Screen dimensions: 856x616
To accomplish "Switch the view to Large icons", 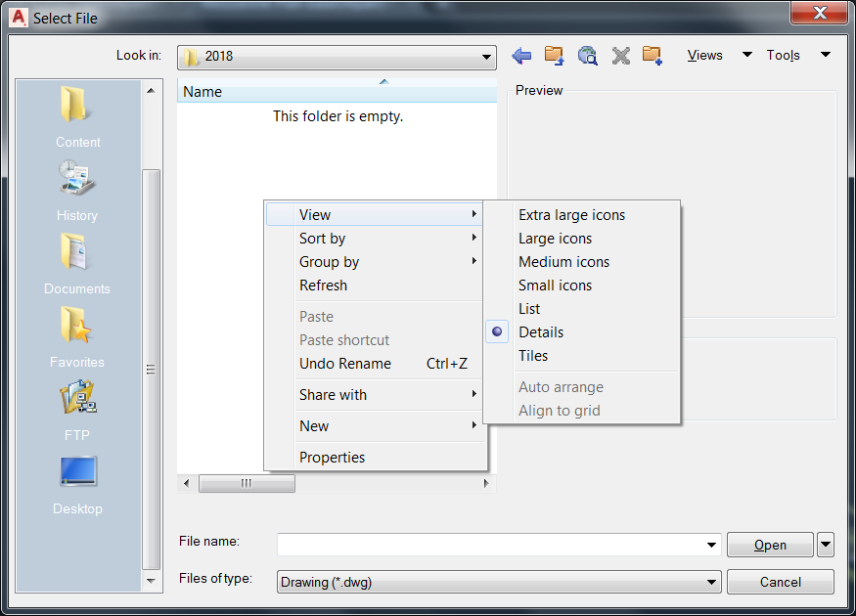I will (555, 238).
